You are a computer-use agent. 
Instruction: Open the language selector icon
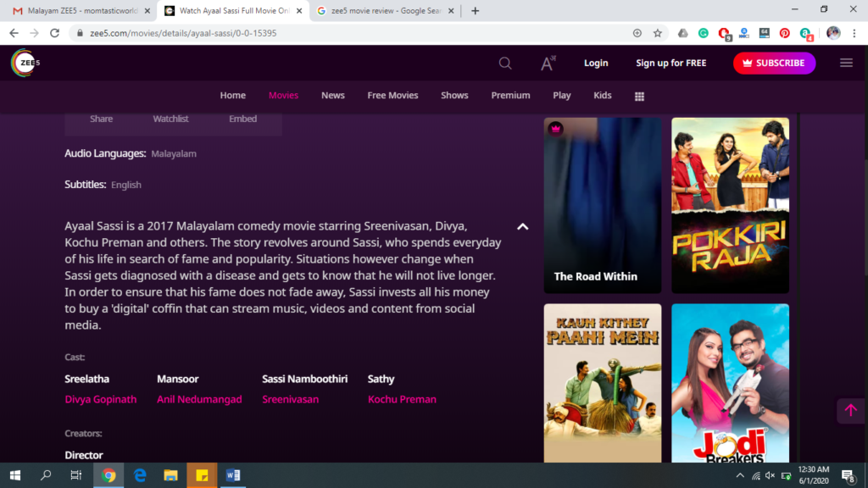548,63
